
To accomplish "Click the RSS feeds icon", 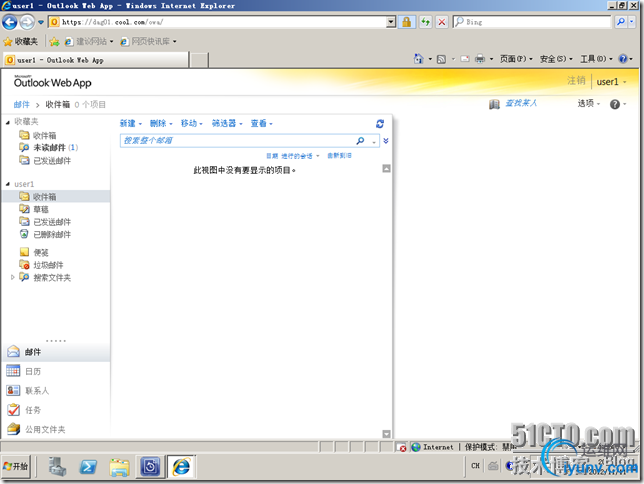I will pos(442,59).
